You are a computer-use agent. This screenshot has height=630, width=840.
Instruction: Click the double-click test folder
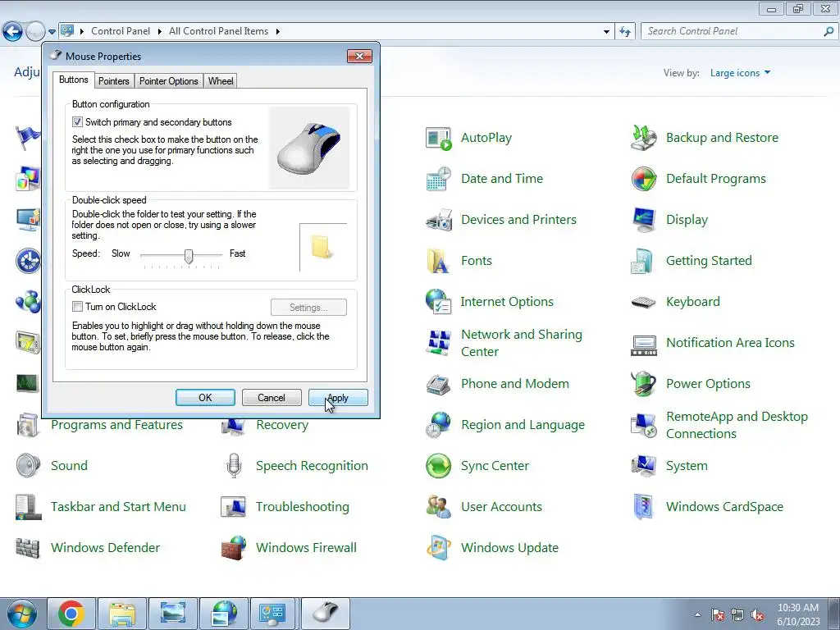coord(322,247)
